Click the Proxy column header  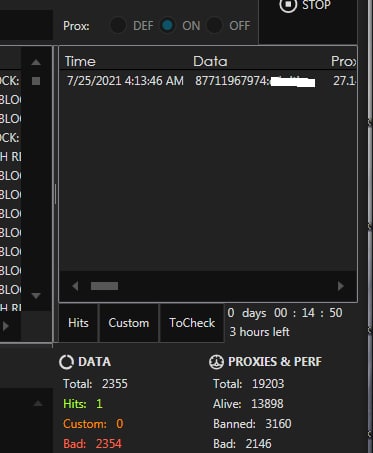tap(343, 61)
